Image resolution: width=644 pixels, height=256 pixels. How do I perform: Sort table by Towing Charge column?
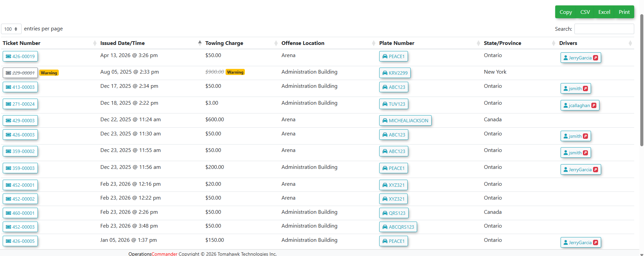(224, 43)
